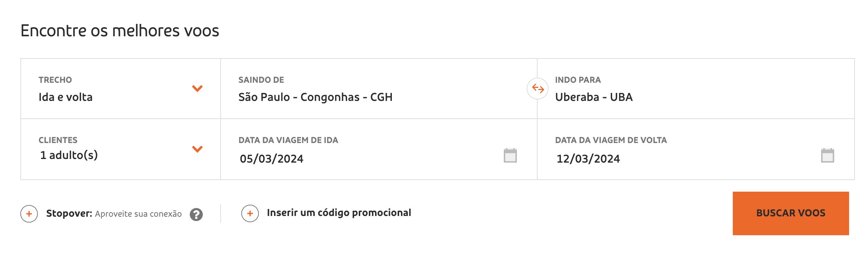Viewport: 868px width, 257px height.
Task: Click the SAINDO DE label
Action: (x=261, y=80)
